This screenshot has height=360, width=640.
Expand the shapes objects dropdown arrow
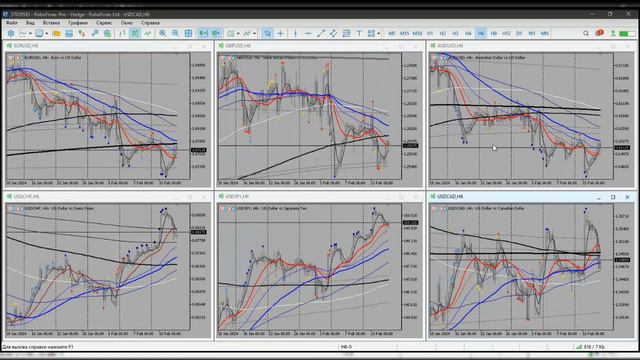click(379, 33)
